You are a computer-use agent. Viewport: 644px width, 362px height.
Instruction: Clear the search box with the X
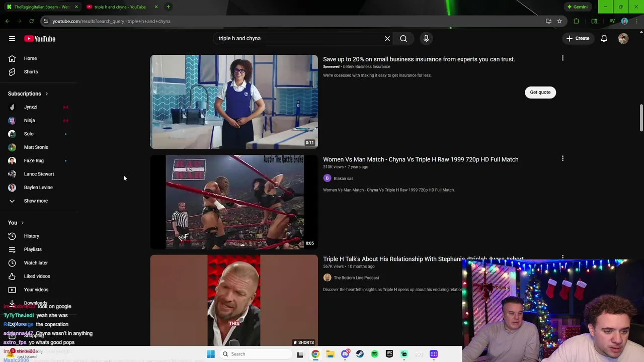coord(387,38)
